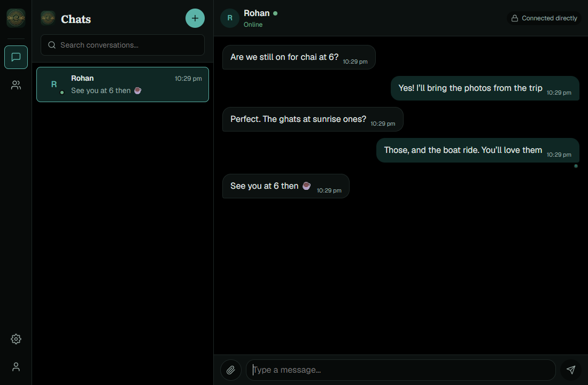
Task: Click the tea cup emoji in the last message bubble
Action: pos(306,186)
